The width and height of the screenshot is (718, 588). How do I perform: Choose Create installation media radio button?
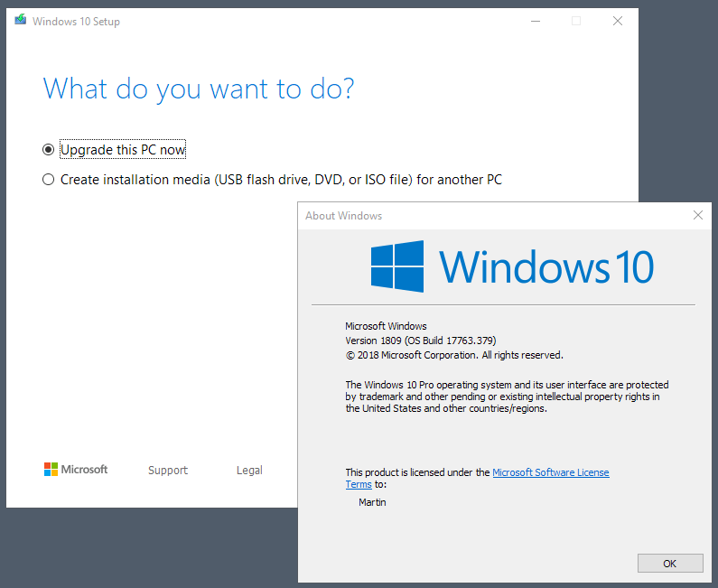click(x=48, y=180)
